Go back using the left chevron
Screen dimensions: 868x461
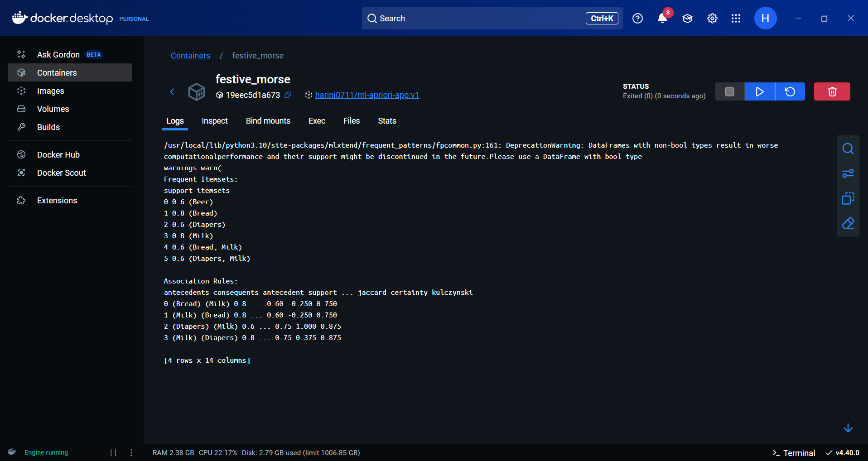pos(172,91)
